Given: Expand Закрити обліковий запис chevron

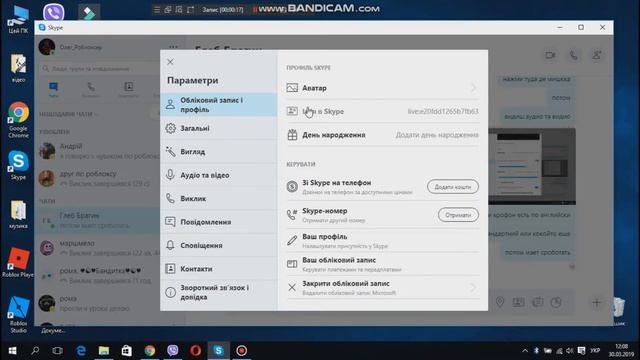Looking at the screenshot, I should 473,287.
